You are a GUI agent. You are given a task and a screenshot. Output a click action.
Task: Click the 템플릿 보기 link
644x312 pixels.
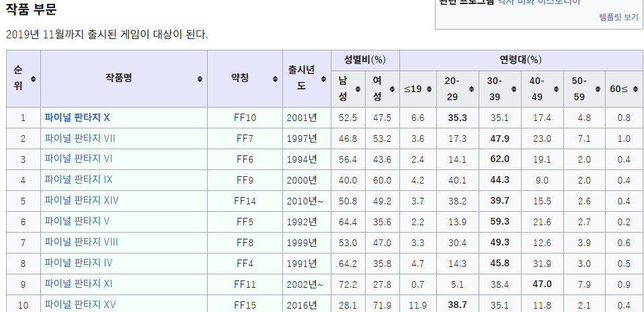(x=618, y=17)
